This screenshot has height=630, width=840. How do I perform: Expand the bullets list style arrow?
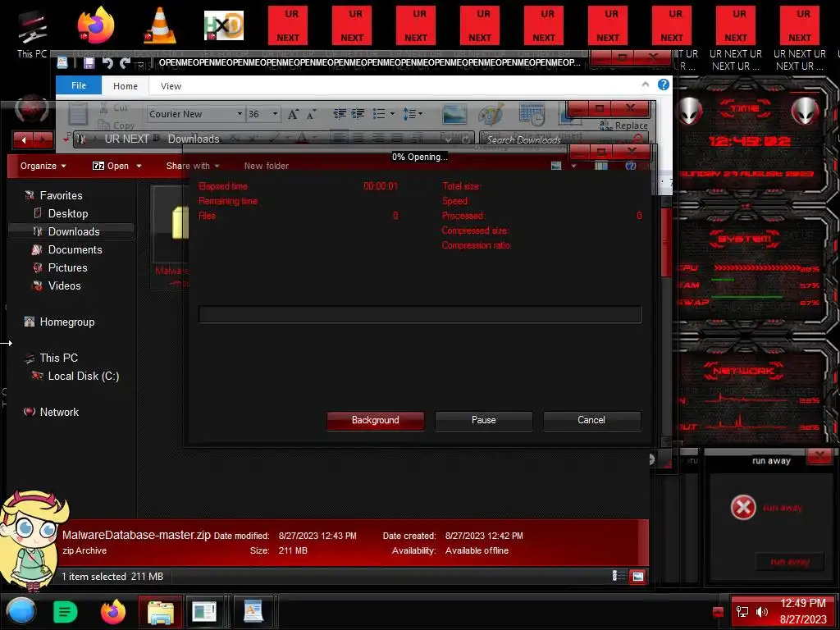(x=392, y=113)
